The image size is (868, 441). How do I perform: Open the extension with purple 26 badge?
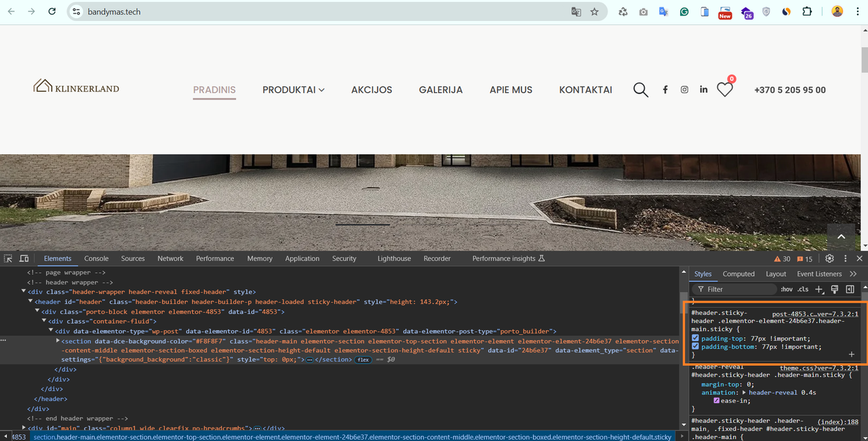click(x=747, y=13)
